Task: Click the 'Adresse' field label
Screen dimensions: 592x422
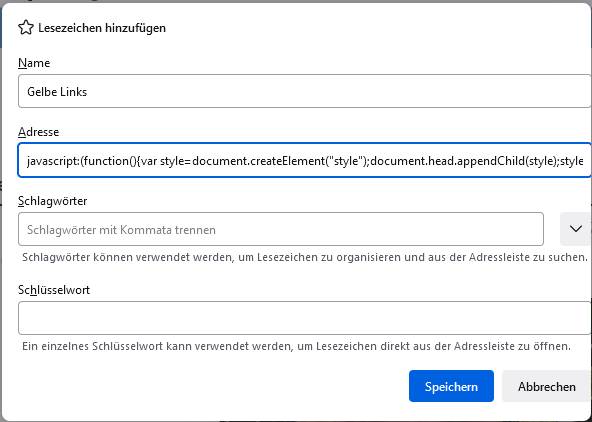Action: 39,132
